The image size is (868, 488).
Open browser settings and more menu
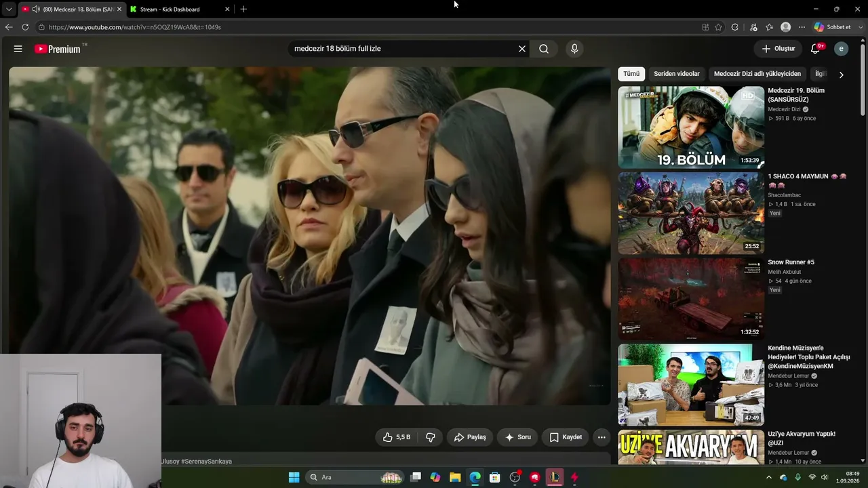tap(802, 27)
